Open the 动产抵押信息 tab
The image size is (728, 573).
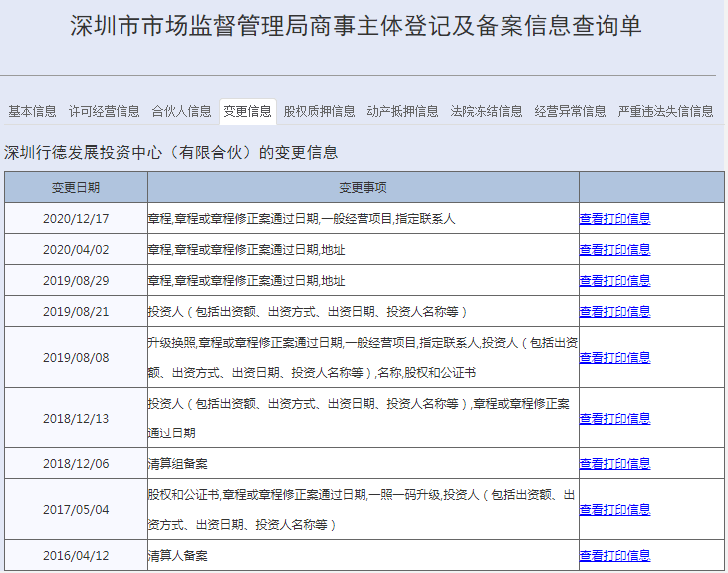pyautogui.click(x=402, y=111)
